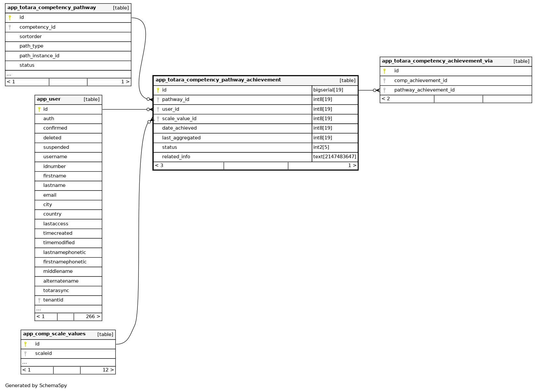The image size is (537, 392).
Task: Open the app_comp_scale_values table title
Action: [54, 334]
